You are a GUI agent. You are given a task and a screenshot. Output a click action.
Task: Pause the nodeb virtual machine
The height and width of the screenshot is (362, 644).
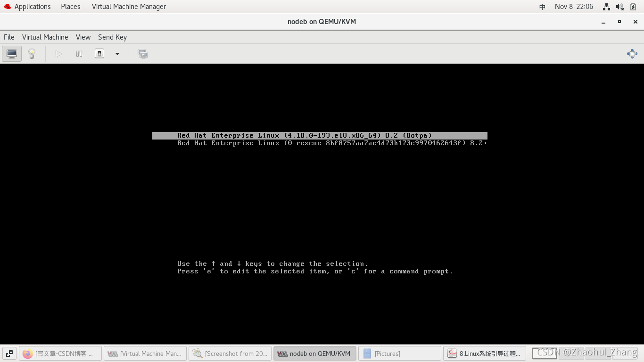point(79,53)
